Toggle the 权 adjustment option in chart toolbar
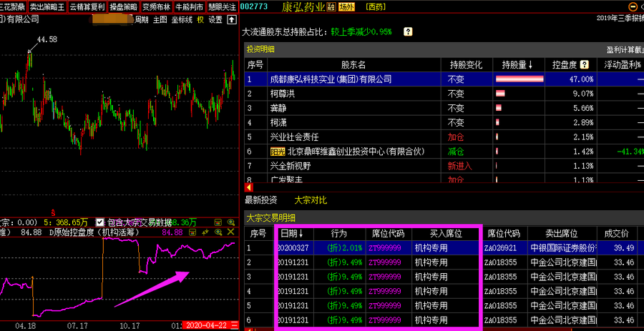The image size is (644, 331). click(200, 20)
